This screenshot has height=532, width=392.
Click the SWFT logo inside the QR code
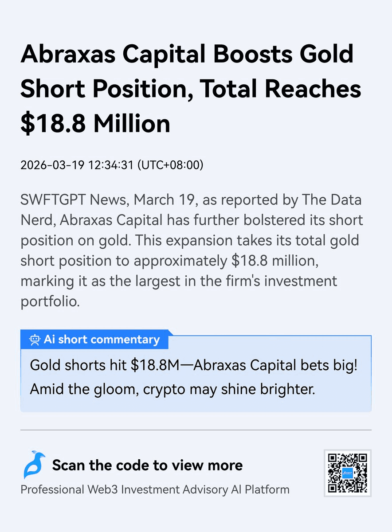(347, 473)
